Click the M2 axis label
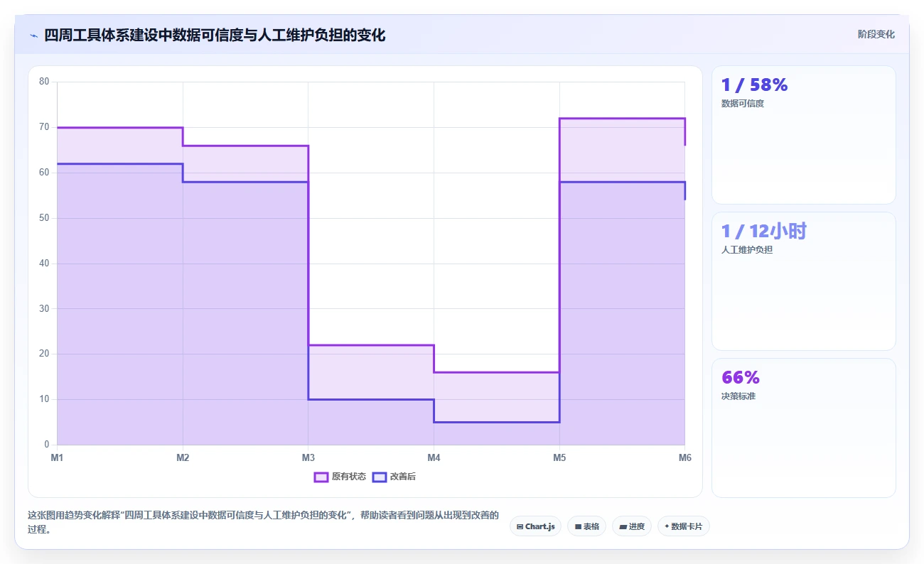Viewport: 924px width, 564px height. click(183, 457)
